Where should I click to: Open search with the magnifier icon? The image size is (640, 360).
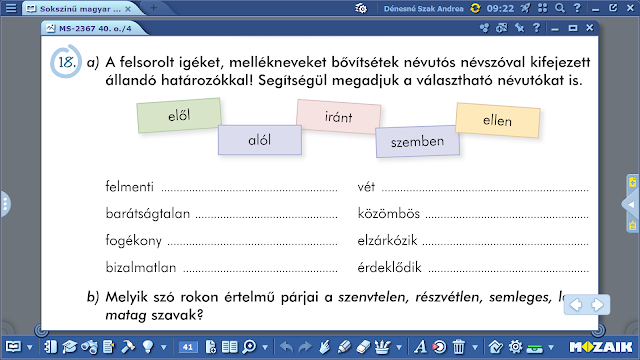(x=560, y=8)
